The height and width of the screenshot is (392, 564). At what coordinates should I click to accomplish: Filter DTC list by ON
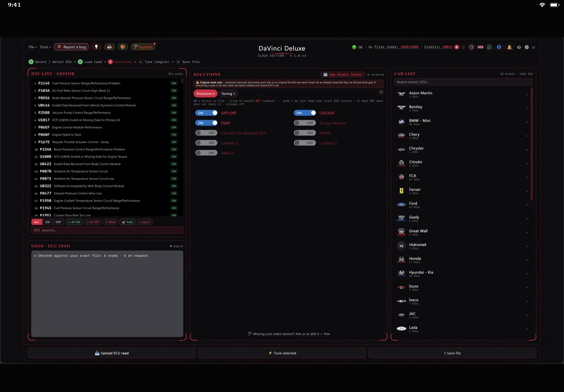[x=47, y=222]
